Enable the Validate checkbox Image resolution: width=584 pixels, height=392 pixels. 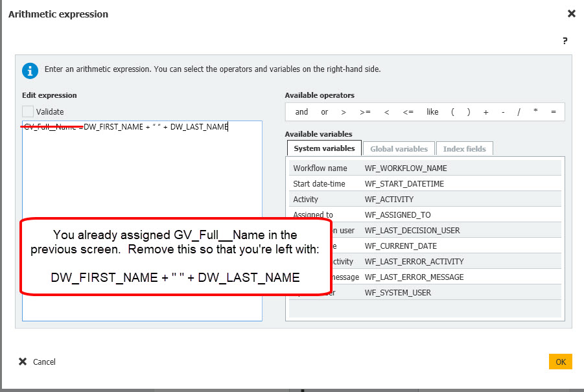coord(28,111)
